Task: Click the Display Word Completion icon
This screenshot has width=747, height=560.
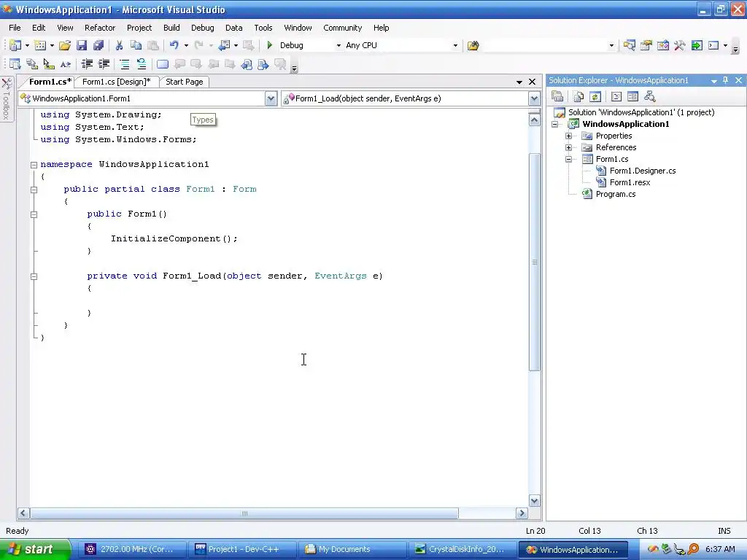Action: point(65,64)
